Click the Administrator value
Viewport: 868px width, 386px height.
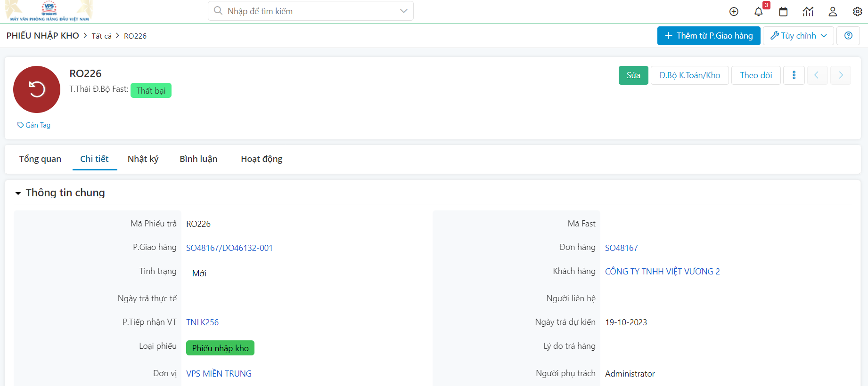pyautogui.click(x=630, y=374)
